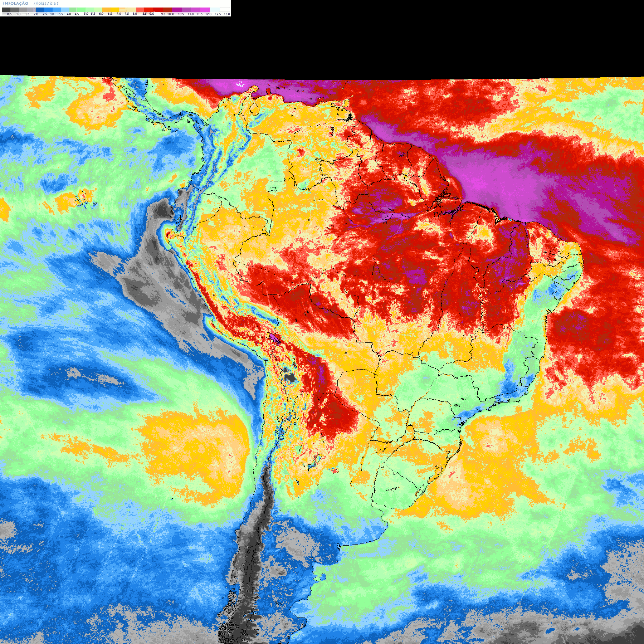Pick the orange legend swatch above 6.5
This screenshot has height=644, width=644.
click(x=106, y=10)
